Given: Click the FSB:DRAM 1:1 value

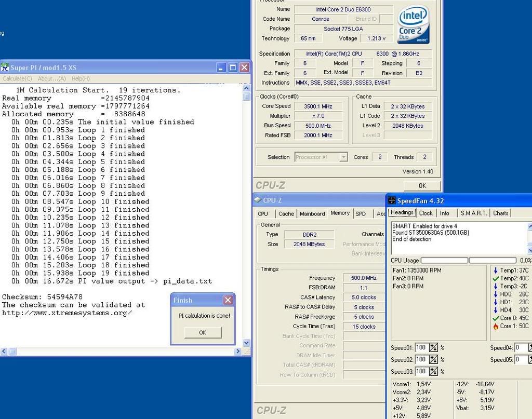Looking at the screenshot, I should click(x=364, y=288).
